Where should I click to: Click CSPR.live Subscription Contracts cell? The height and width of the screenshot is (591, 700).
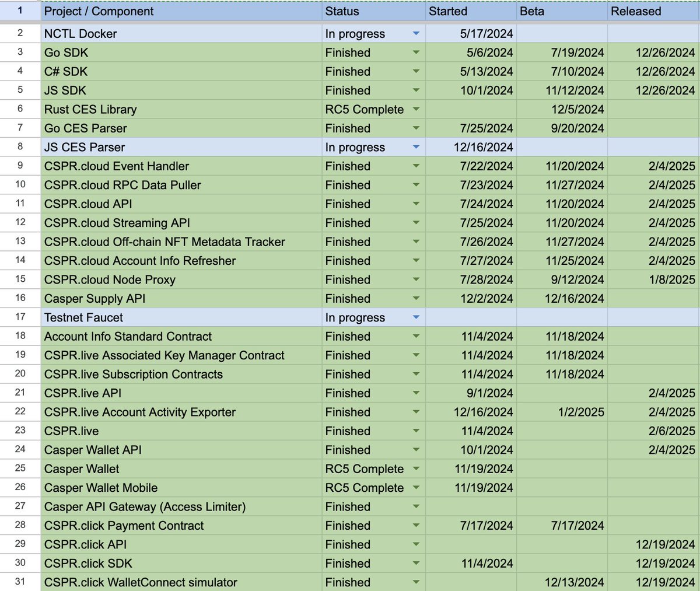pyautogui.click(x=181, y=374)
